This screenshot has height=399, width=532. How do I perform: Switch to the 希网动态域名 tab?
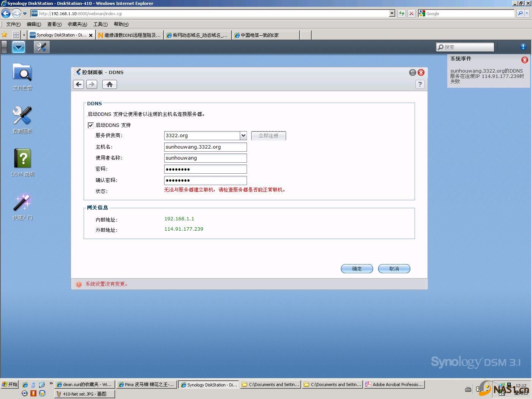coord(198,35)
